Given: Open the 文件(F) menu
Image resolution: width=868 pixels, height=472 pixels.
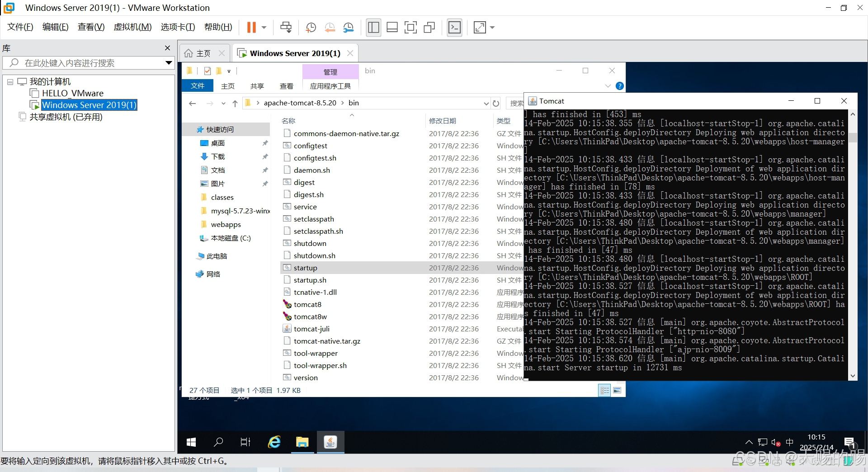Looking at the screenshot, I should [20, 27].
